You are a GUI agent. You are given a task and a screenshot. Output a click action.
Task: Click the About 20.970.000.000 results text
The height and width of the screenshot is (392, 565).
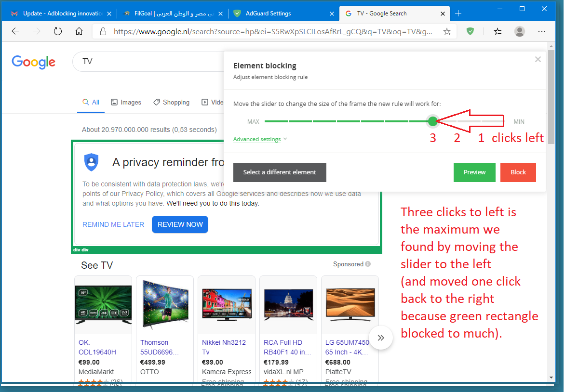click(149, 130)
